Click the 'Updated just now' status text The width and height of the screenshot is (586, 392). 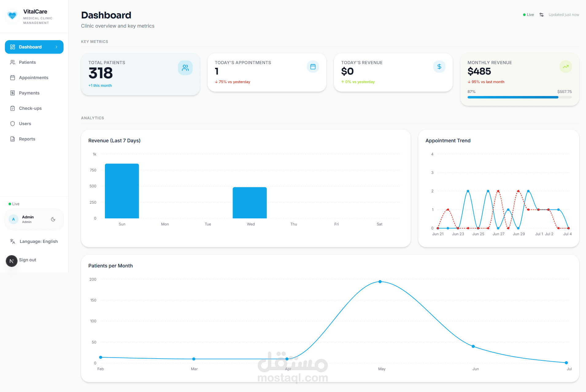pyautogui.click(x=564, y=15)
